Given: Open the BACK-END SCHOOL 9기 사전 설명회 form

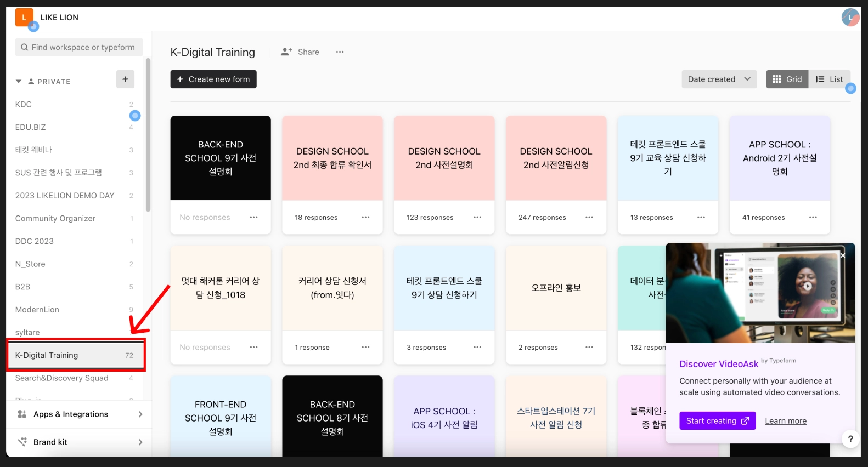Looking at the screenshot, I should [221, 158].
